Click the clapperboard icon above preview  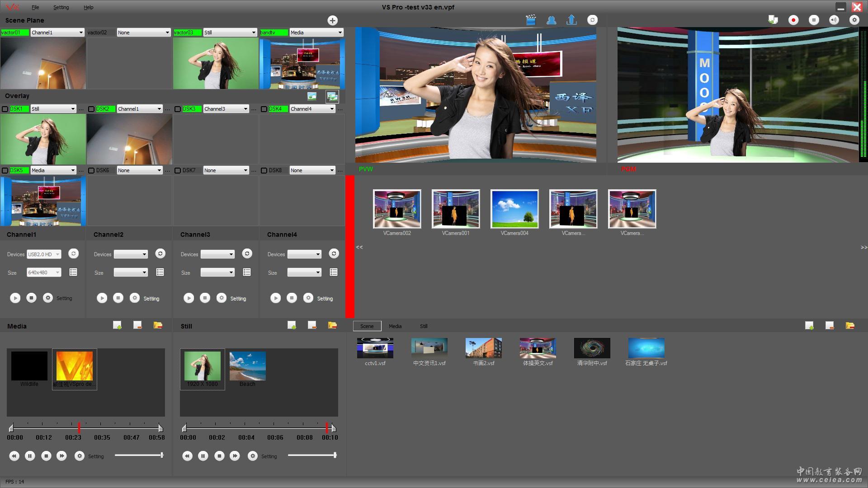531,20
